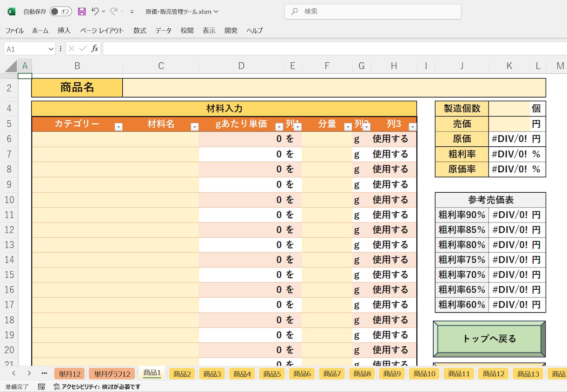Image resolution: width=567 pixels, height=392 pixels.
Task: Select column D header
Action: [x=241, y=66]
